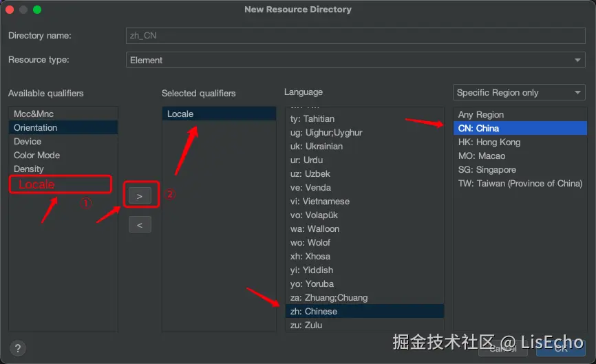The height and width of the screenshot is (364, 596).
Task: Select zh: Chinese language
Action: click(365, 311)
